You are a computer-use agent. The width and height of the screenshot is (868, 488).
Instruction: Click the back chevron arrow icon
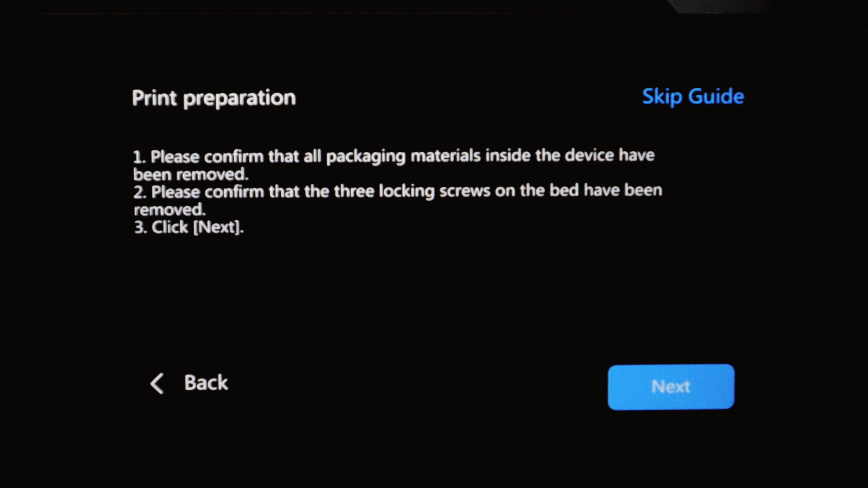[157, 383]
